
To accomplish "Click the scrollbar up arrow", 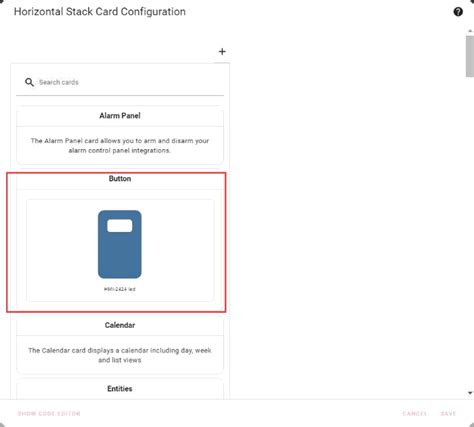I will click(x=470, y=31).
